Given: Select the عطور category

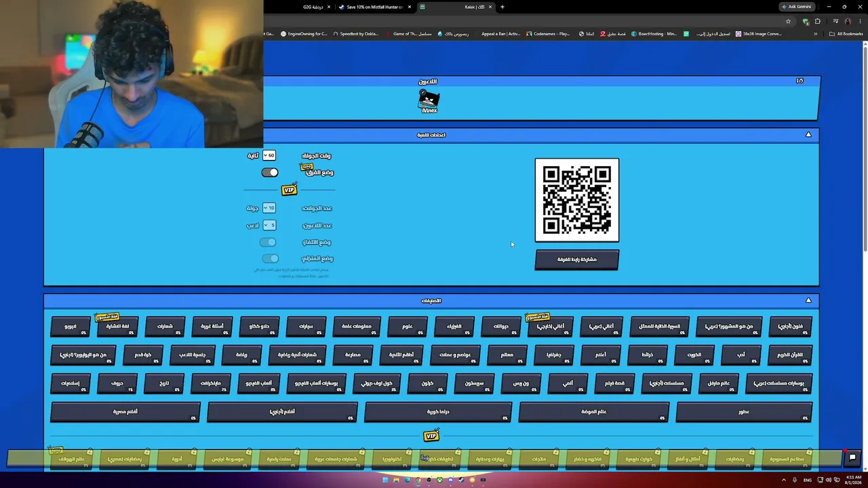Looking at the screenshot, I should (x=744, y=411).
